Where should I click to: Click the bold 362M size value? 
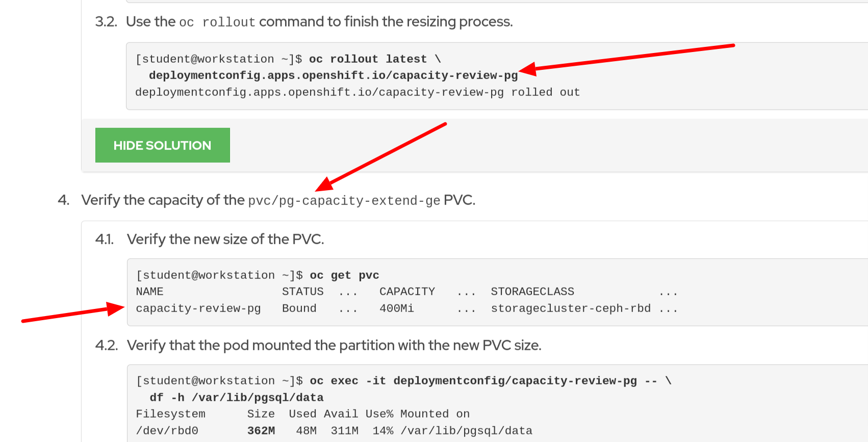[x=261, y=431]
